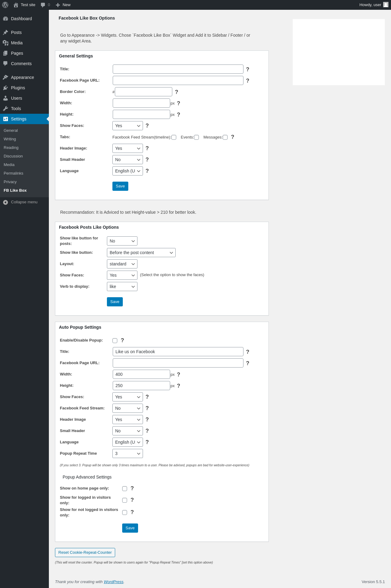The width and height of the screenshot is (391, 588).
Task: Open the Reading settings submenu item
Action: coord(11,148)
